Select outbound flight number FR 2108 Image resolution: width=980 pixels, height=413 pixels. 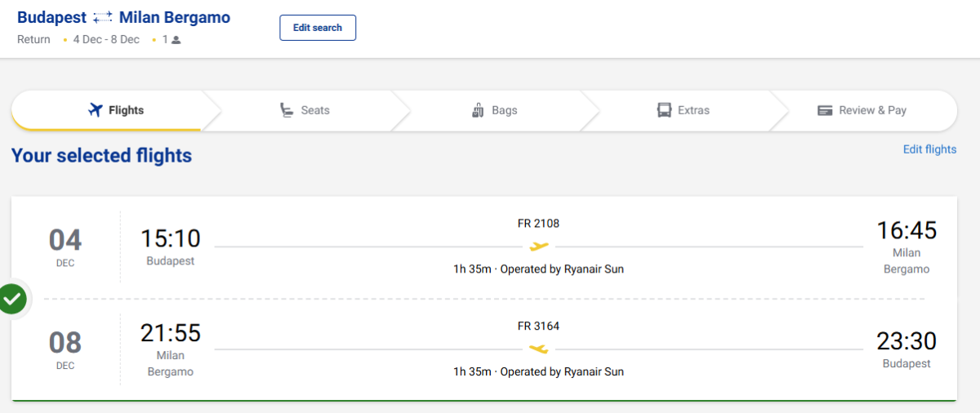(538, 224)
